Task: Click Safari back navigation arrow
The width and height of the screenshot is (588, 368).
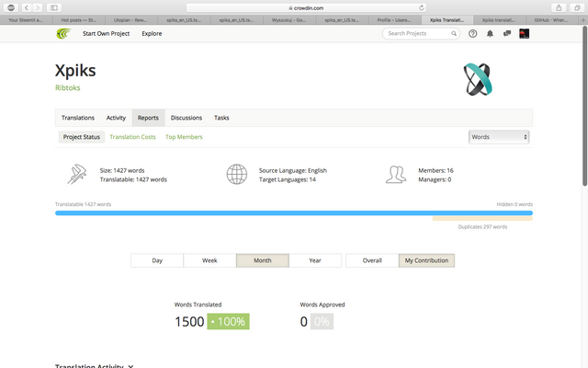Action: tap(27, 7)
